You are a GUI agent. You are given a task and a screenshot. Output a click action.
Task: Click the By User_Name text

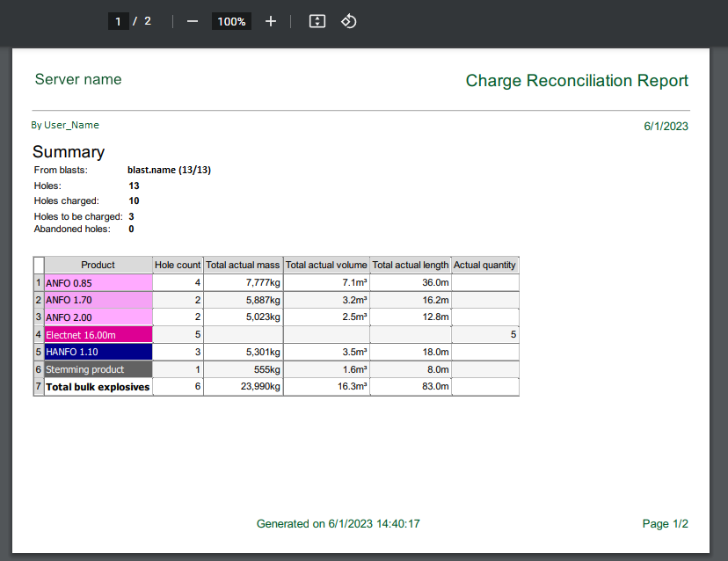[x=65, y=125]
